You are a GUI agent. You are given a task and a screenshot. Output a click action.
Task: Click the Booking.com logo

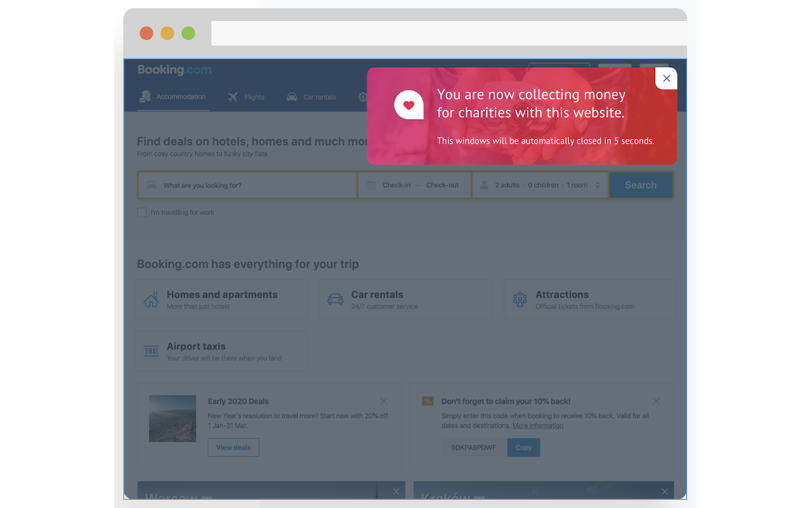(x=174, y=70)
